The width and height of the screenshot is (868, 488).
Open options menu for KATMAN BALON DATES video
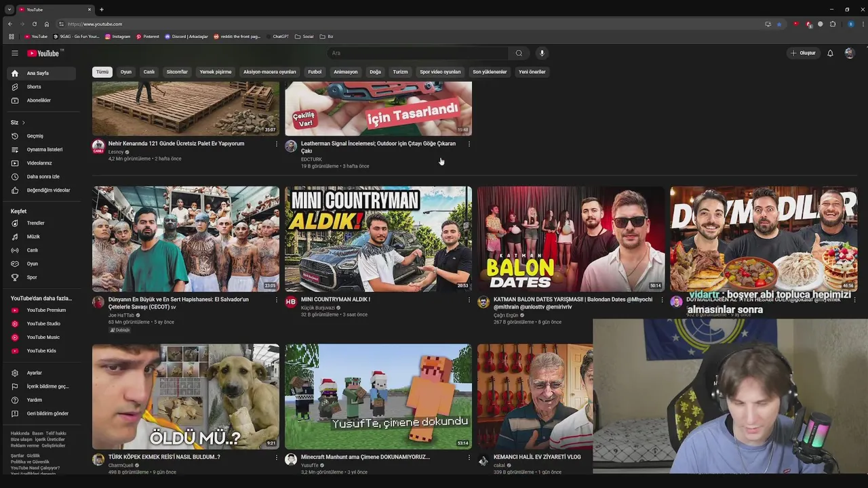[662, 300]
